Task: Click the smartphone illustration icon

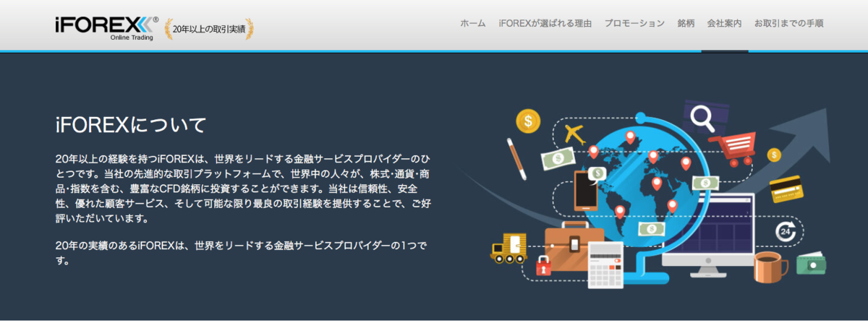Action: point(585,190)
